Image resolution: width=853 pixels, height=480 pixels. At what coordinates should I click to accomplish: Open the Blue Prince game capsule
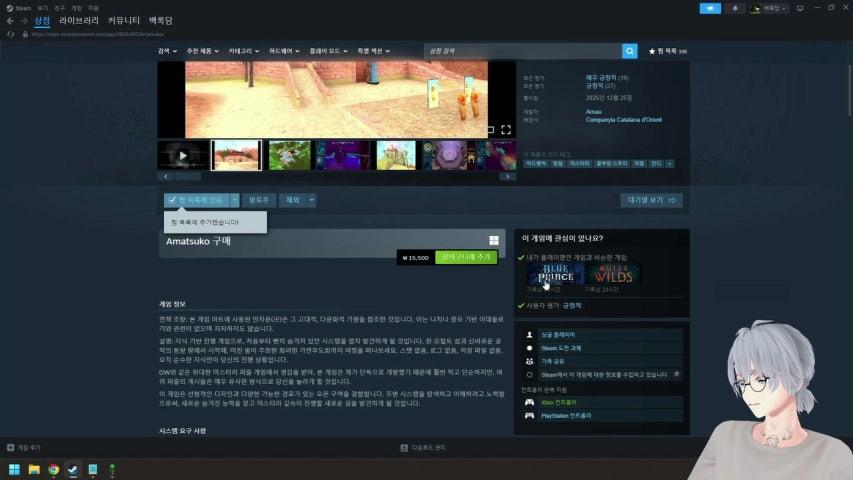pyautogui.click(x=555, y=274)
